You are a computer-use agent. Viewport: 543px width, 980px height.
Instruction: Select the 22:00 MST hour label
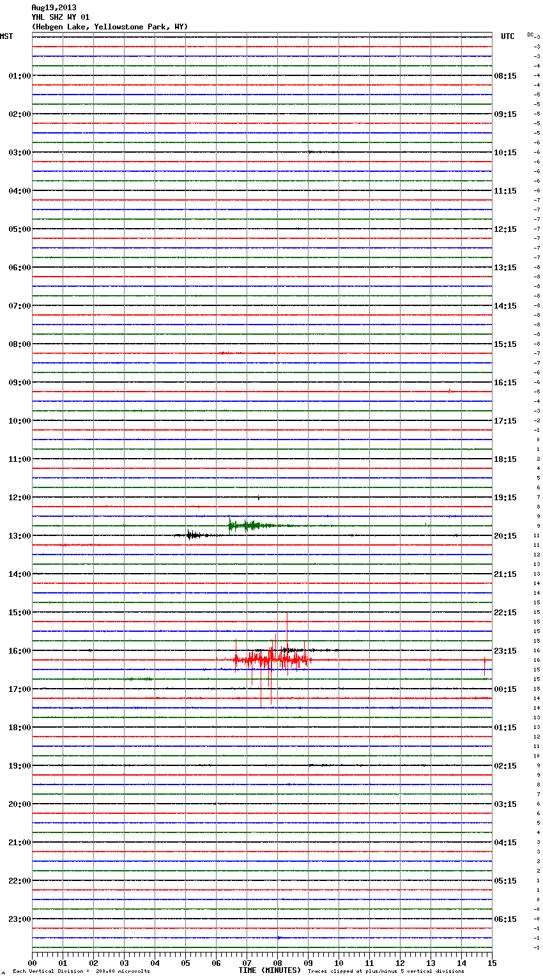click(20, 881)
